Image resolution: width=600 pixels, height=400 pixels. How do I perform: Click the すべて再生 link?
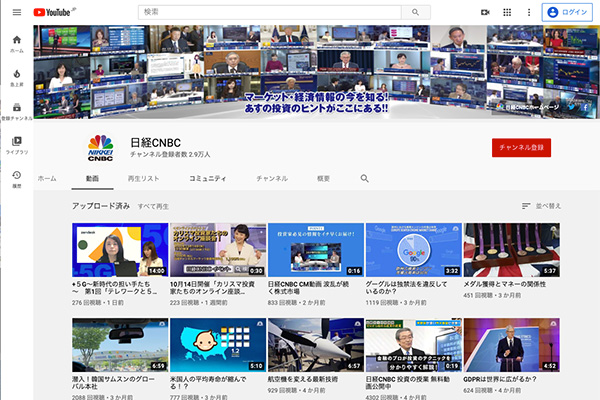pyautogui.click(x=153, y=206)
